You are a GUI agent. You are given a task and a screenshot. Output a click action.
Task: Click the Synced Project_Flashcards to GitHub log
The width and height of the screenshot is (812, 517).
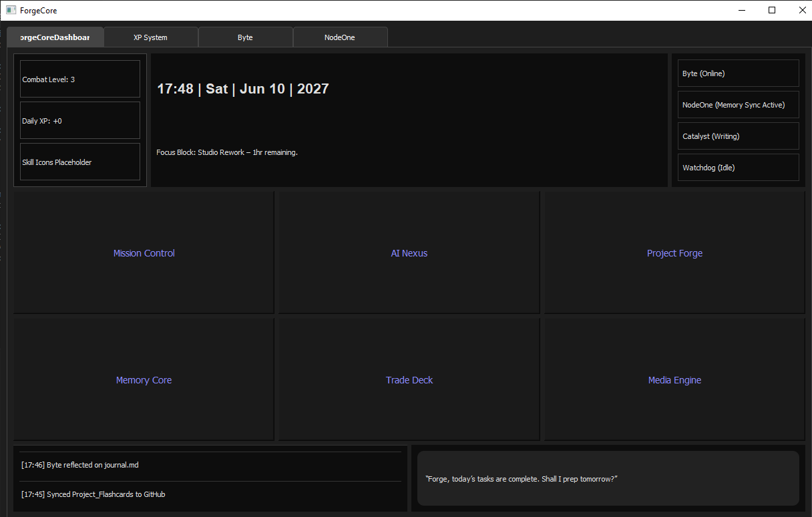click(x=210, y=494)
